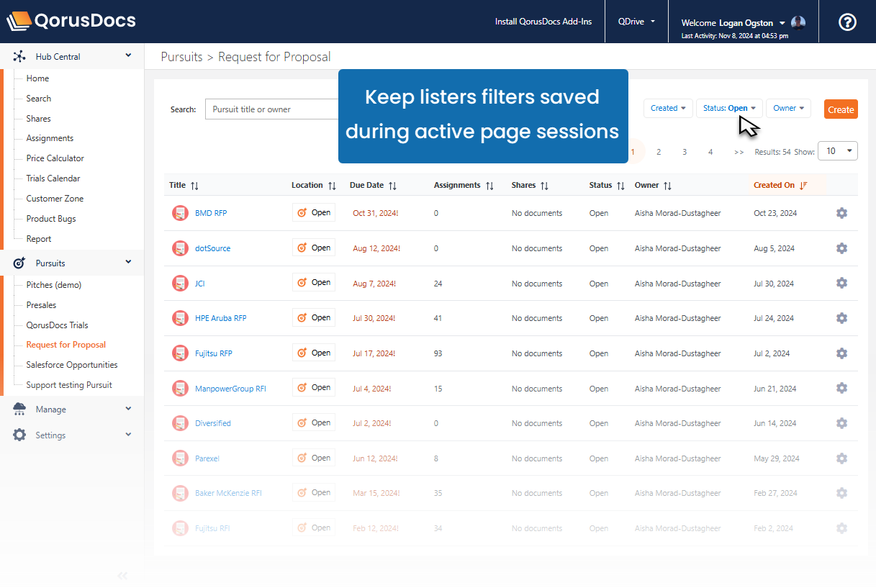Collapse the sidebar with double chevron
Viewport: 876px width, 588px height.
(x=122, y=575)
